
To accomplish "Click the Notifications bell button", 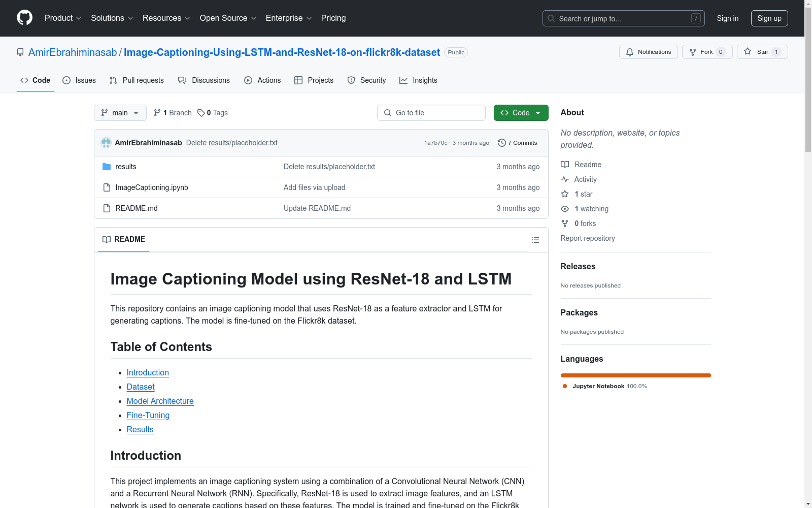I will tap(648, 52).
